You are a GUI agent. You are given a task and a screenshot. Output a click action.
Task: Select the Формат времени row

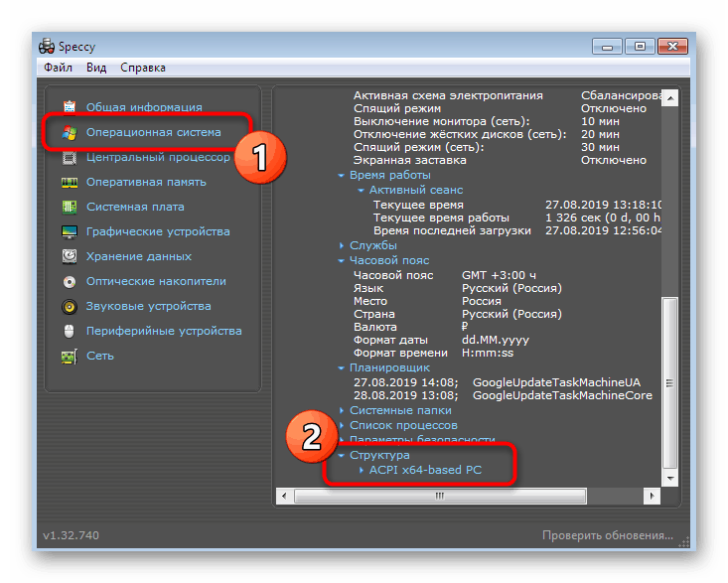pos(434,354)
